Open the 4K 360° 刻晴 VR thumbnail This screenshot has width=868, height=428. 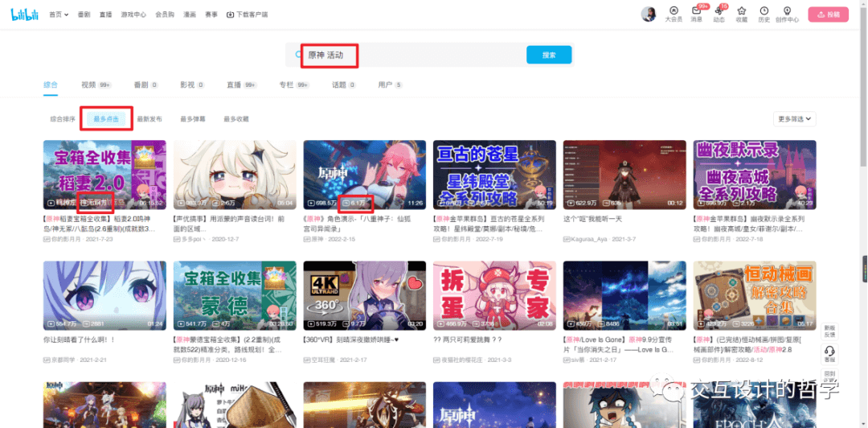pyautogui.click(x=365, y=295)
